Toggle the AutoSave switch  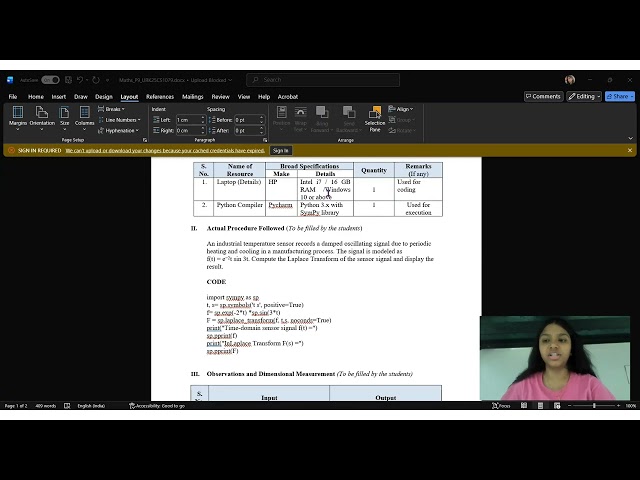coord(50,80)
